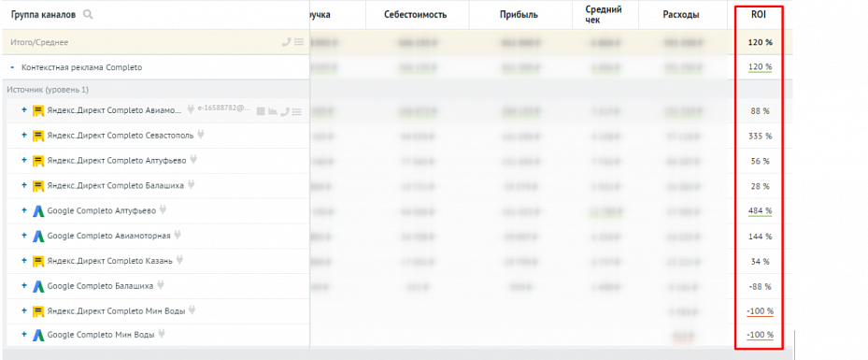The height and width of the screenshot is (360, 868).
Task: Click the Yandex Direct icon for Completo Алтуфьево
Action: pyautogui.click(x=38, y=161)
